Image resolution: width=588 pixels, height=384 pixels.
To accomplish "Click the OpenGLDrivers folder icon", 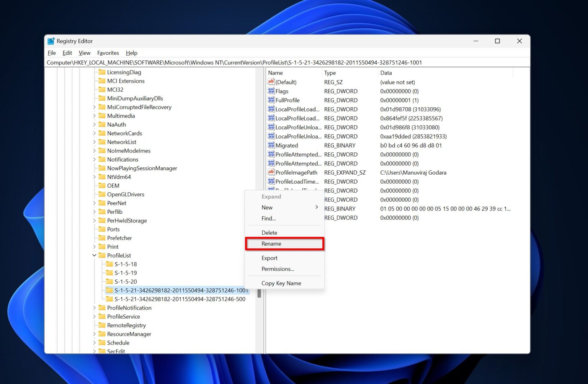I will 102,194.
